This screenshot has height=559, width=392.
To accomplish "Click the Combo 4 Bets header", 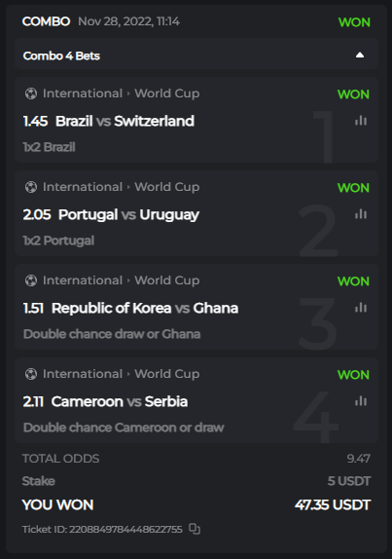I will [196, 54].
